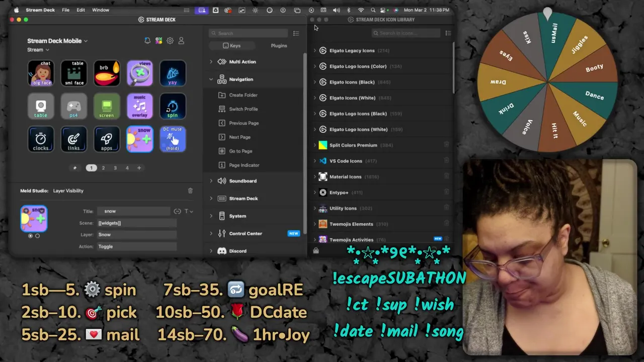Open the Window menu
Viewport: 644px width, 362px height.
tap(101, 10)
